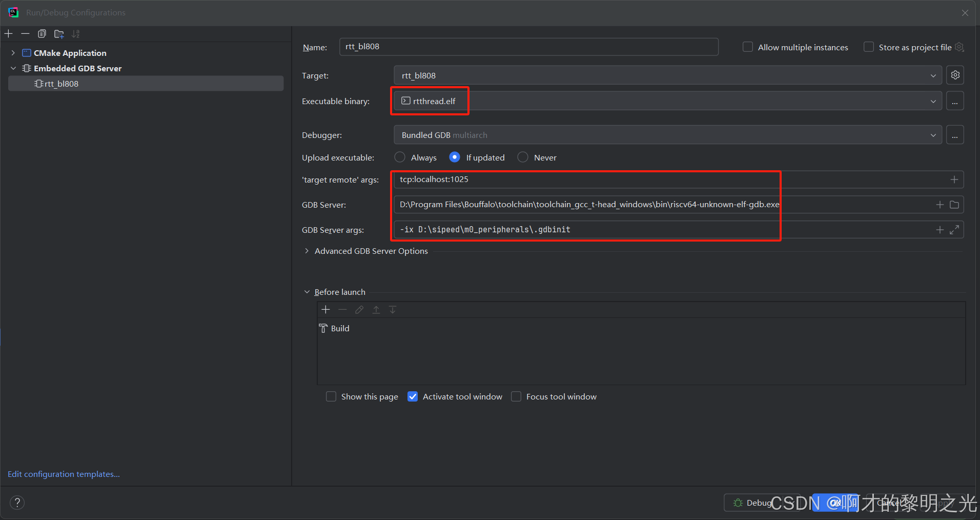Image resolution: width=980 pixels, height=520 pixels.
Task: Remove the selected configuration
Action: coord(25,33)
